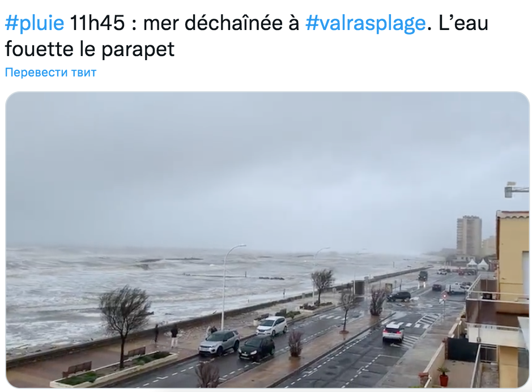Click the rock breakwater in the sea

pos(271,278)
